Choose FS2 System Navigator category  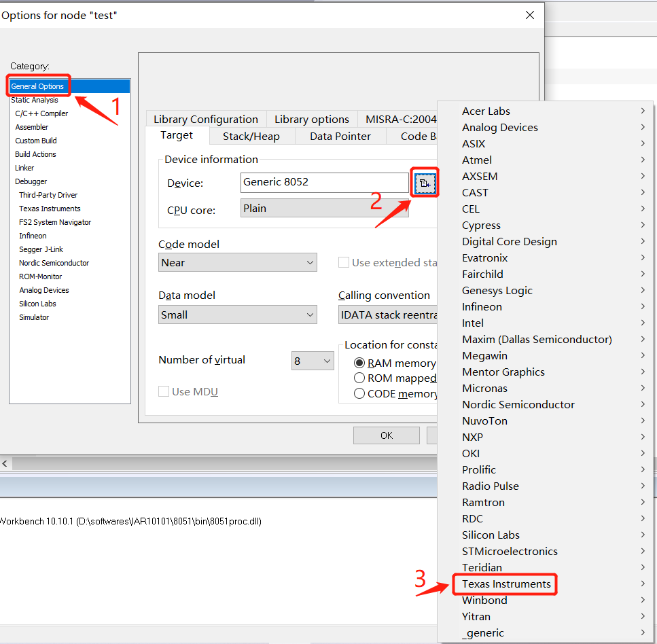click(x=55, y=222)
